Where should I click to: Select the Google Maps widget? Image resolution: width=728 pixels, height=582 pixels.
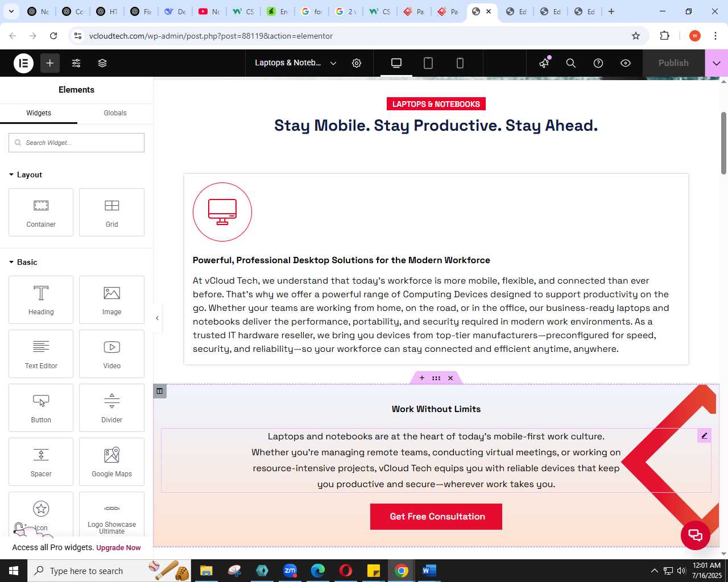(111, 462)
